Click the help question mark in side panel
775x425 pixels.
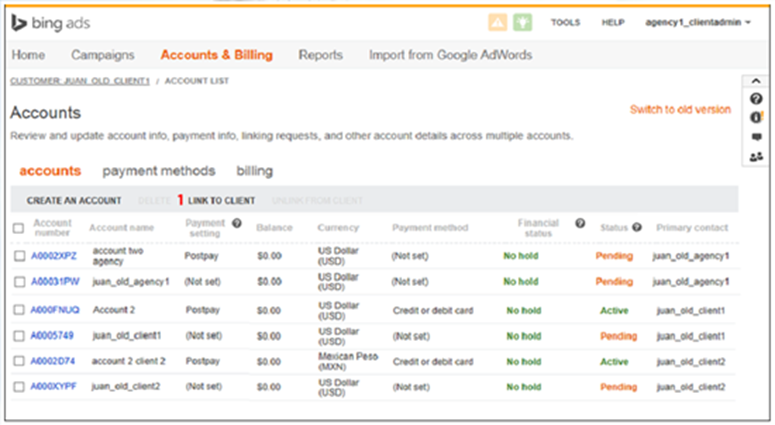coord(756,99)
